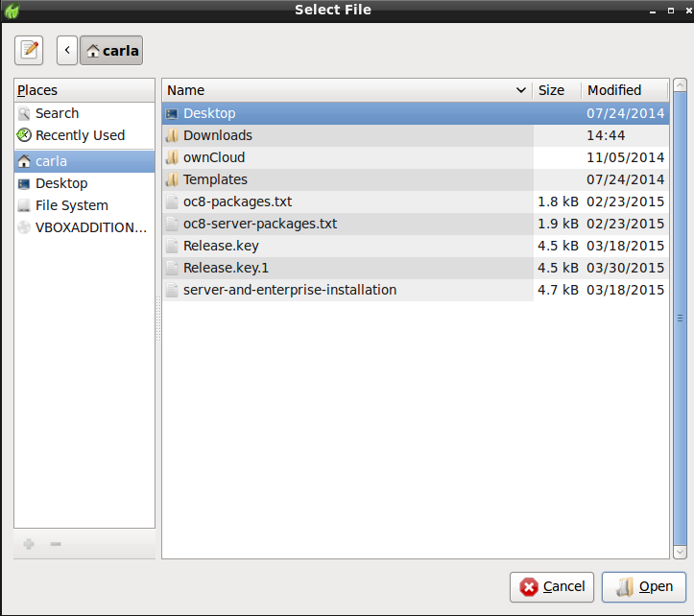This screenshot has width=694, height=616.
Task: Select the carla home path button
Action: (x=111, y=50)
